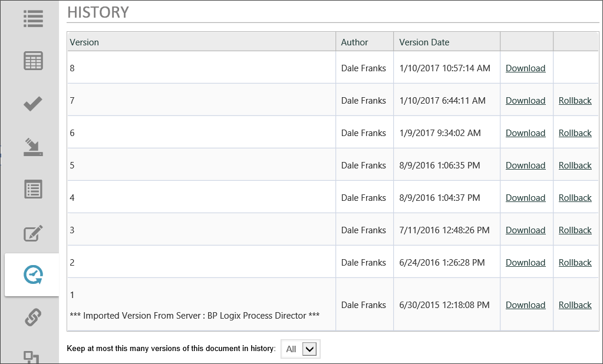Click the checkmark approval icon

tap(32, 104)
